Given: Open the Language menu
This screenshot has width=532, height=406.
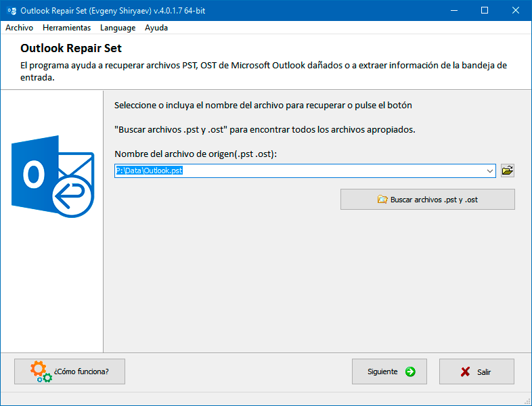Looking at the screenshot, I should coord(118,28).
